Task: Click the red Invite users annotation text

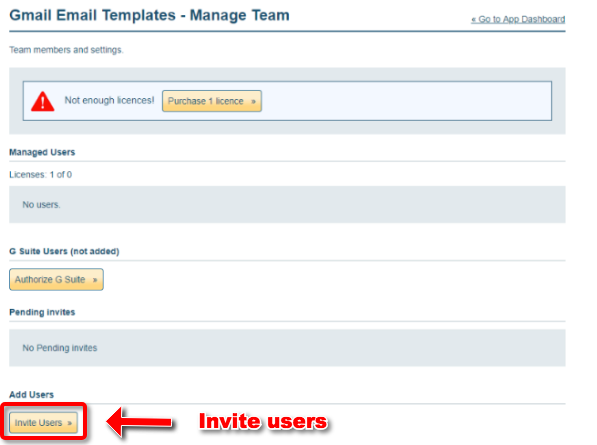Action: click(263, 421)
